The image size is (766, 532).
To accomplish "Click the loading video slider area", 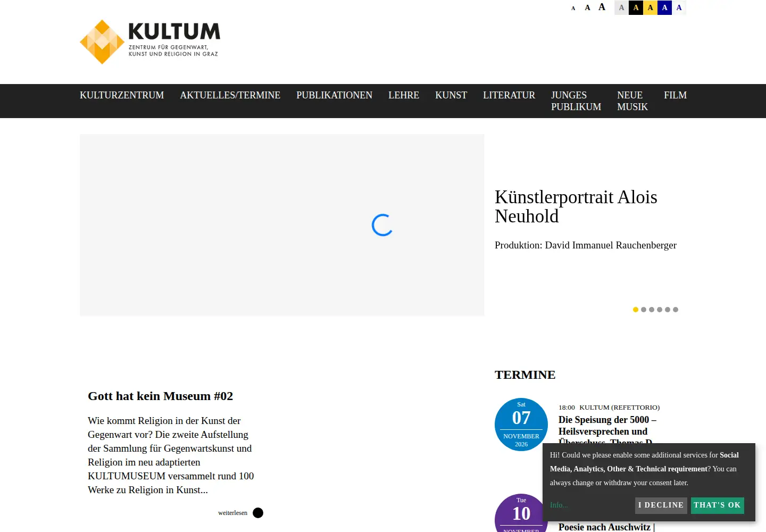I will pos(282,225).
